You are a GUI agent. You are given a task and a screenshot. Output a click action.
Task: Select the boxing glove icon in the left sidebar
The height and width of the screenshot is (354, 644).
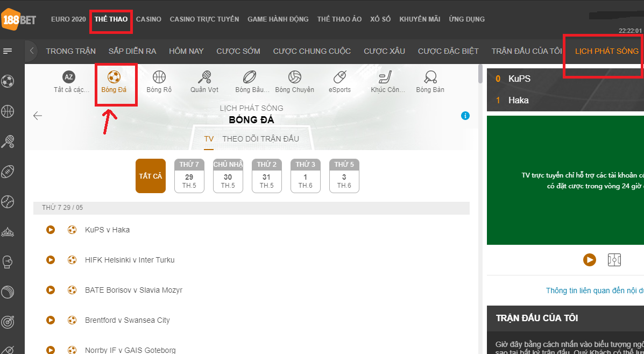click(8, 261)
